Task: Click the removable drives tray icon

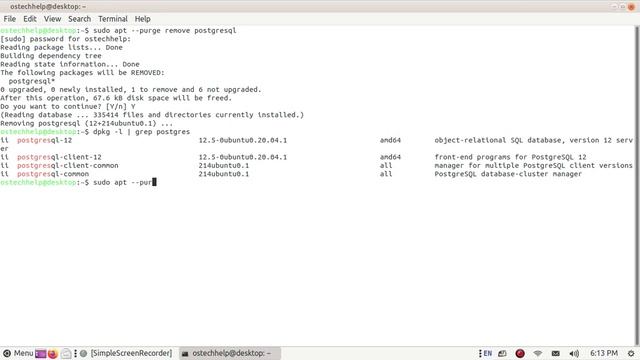Action: [x=502, y=353]
